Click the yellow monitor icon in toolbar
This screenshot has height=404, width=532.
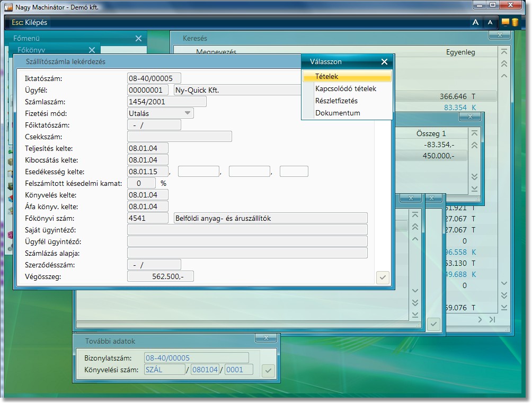pyautogui.click(x=505, y=22)
